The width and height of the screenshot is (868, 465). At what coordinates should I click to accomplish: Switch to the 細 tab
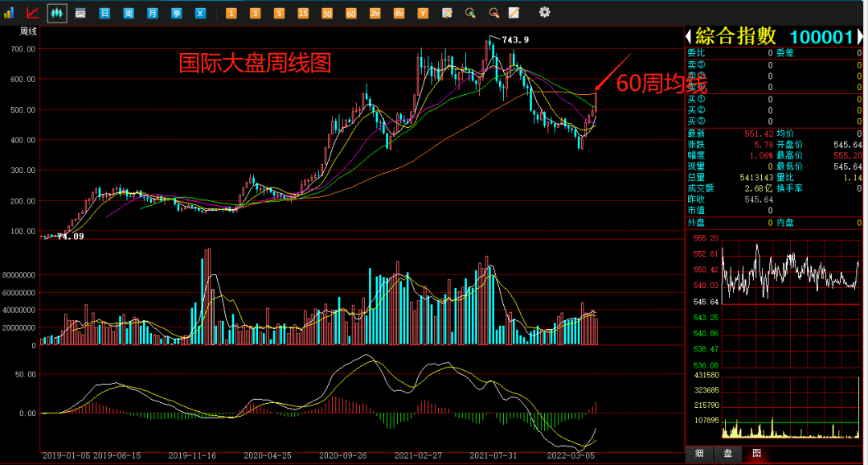pos(698,454)
